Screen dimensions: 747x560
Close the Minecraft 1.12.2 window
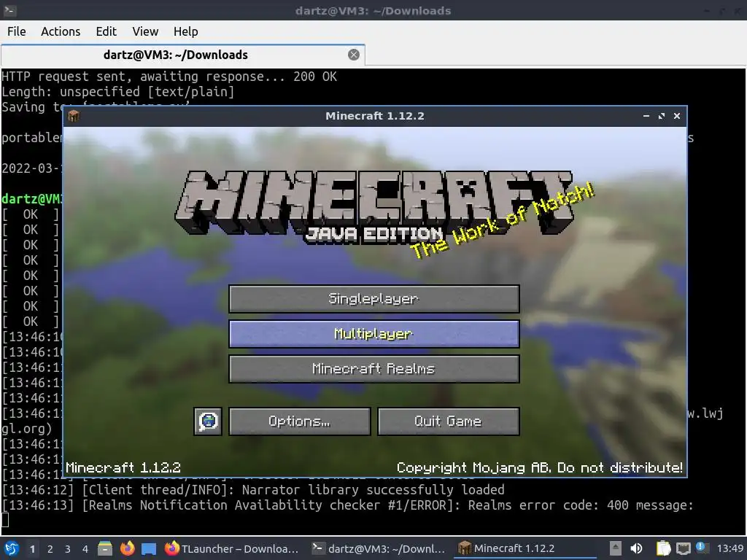pyautogui.click(x=676, y=116)
